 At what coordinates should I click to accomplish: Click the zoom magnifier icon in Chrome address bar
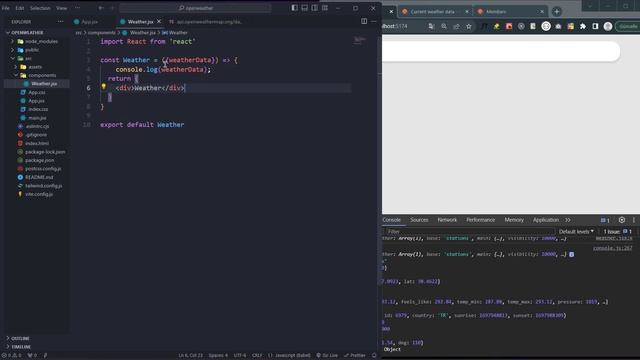[x=444, y=27]
